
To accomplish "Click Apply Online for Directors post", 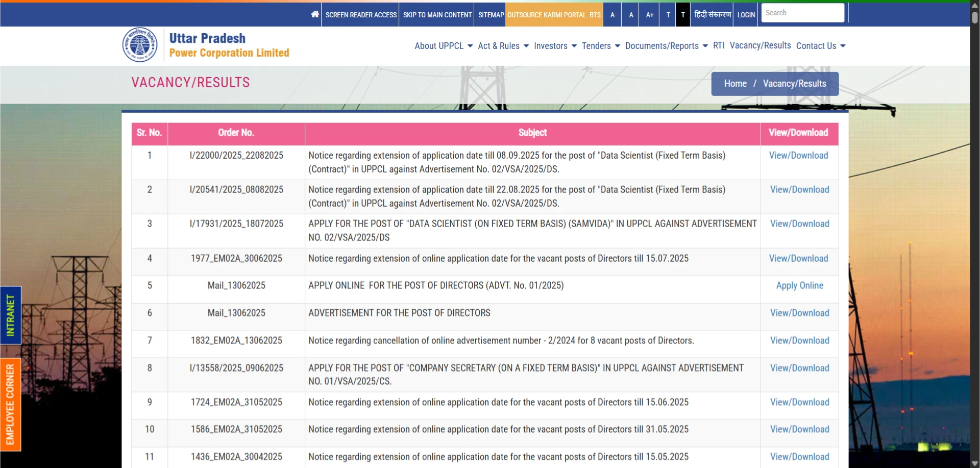I will [x=799, y=285].
